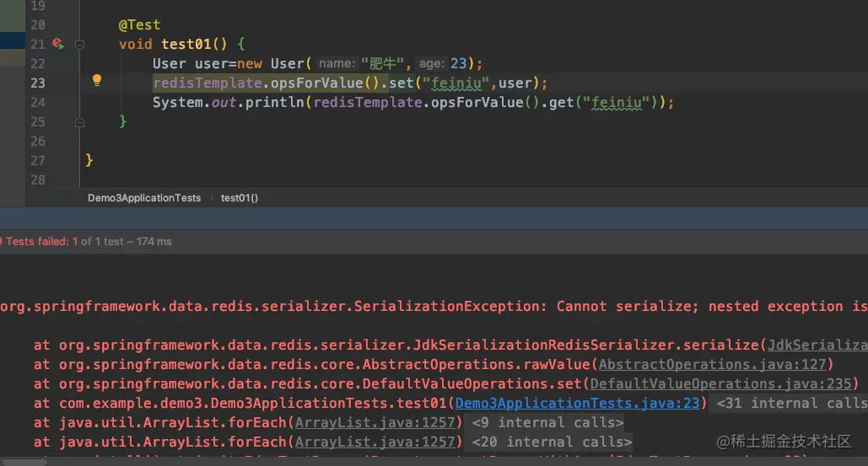Viewport: 868px width, 466px height.
Task: Expand the <9 internal calls> fold
Action: coord(547,422)
